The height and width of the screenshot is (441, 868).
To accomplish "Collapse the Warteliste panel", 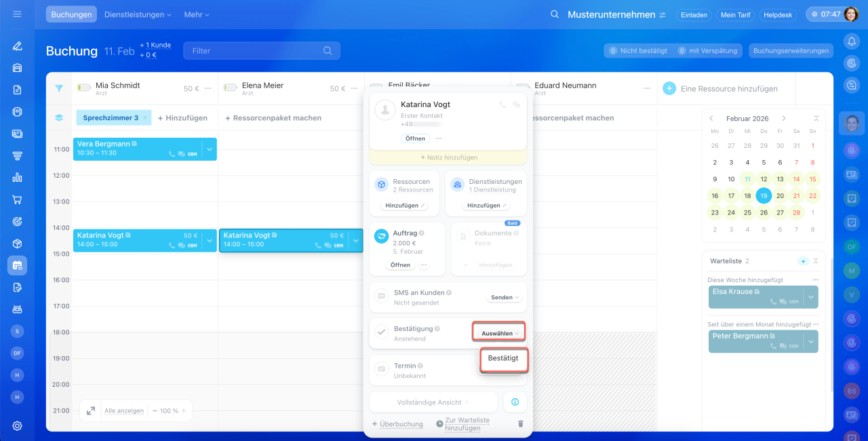I will point(816,261).
